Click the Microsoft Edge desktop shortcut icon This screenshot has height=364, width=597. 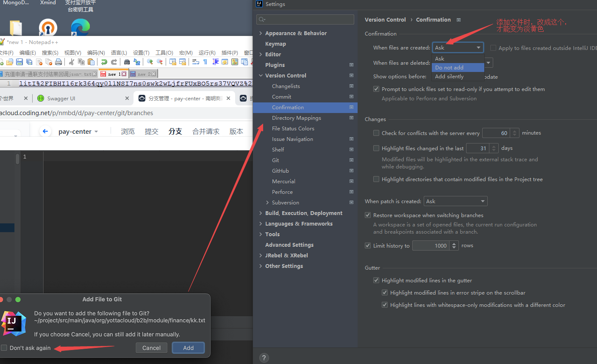[x=80, y=28]
